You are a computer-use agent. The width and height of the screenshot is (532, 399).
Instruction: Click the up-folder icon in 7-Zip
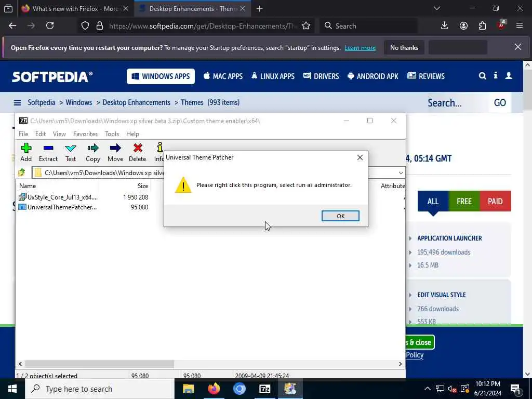(x=22, y=172)
